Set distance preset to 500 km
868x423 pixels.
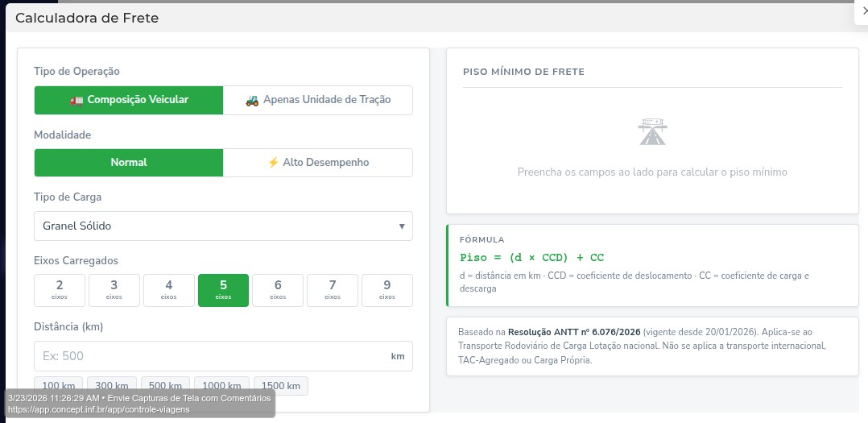click(x=166, y=385)
